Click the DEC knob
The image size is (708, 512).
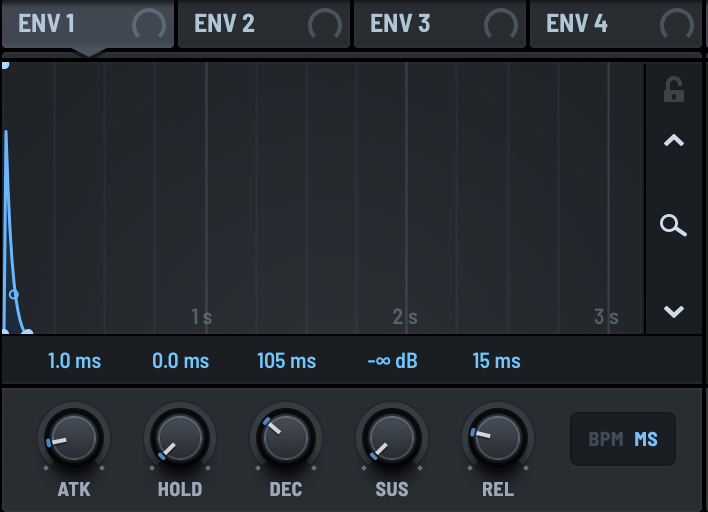tap(286, 438)
